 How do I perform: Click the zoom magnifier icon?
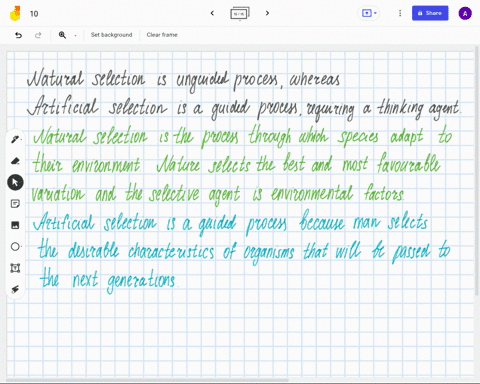click(x=62, y=35)
